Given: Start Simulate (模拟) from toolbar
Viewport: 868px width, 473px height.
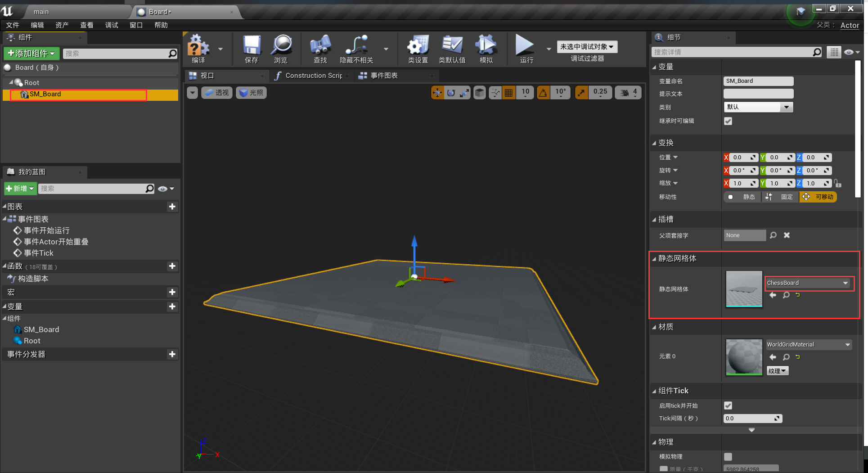Looking at the screenshot, I should coord(486,46).
